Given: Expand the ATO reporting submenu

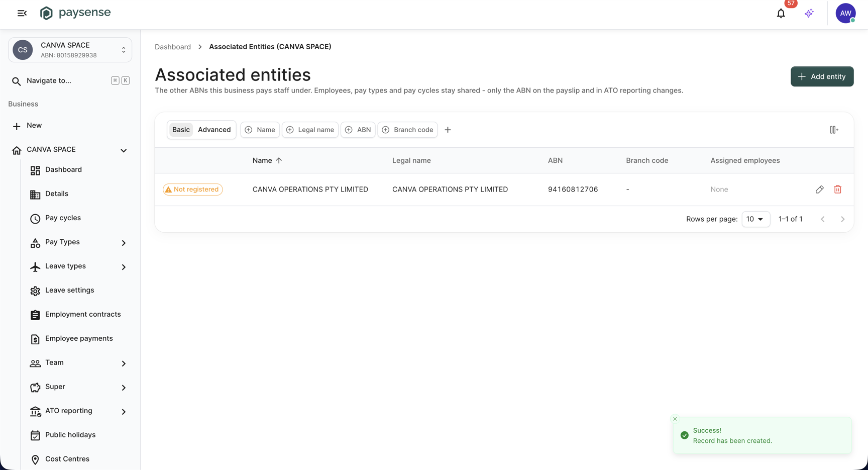Looking at the screenshot, I should coord(124,412).
